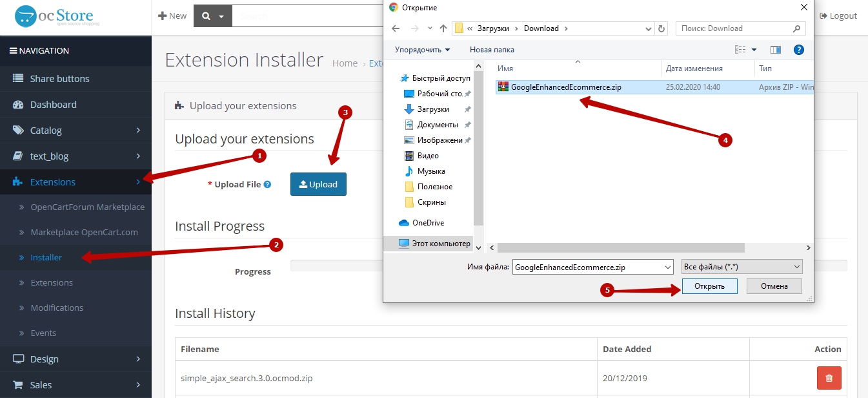
Task: Expand the Catalog sidebar menu
Action: click(76, 131)
